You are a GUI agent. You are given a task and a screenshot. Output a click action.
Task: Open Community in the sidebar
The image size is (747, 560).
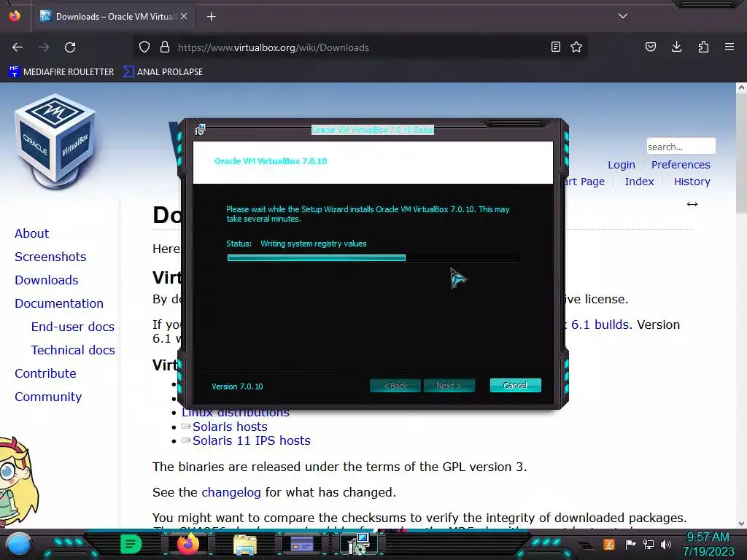pyautogui.click(x=48, y=397)
